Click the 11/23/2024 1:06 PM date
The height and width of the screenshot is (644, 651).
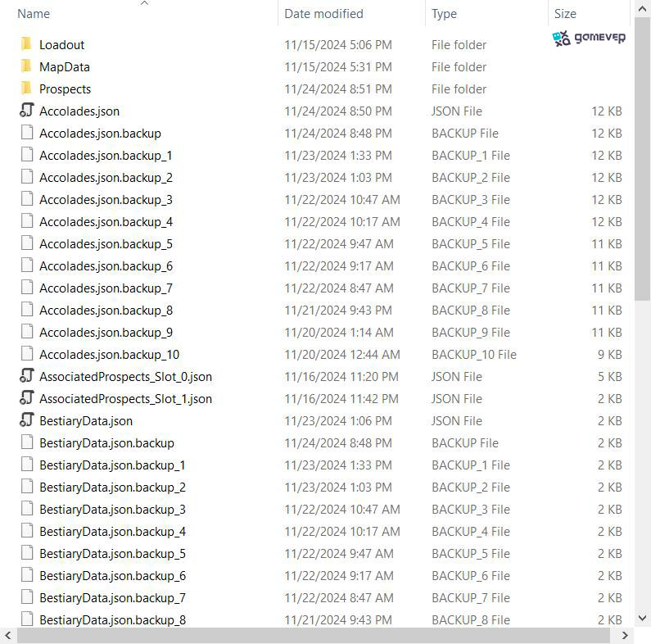(338, 421)
